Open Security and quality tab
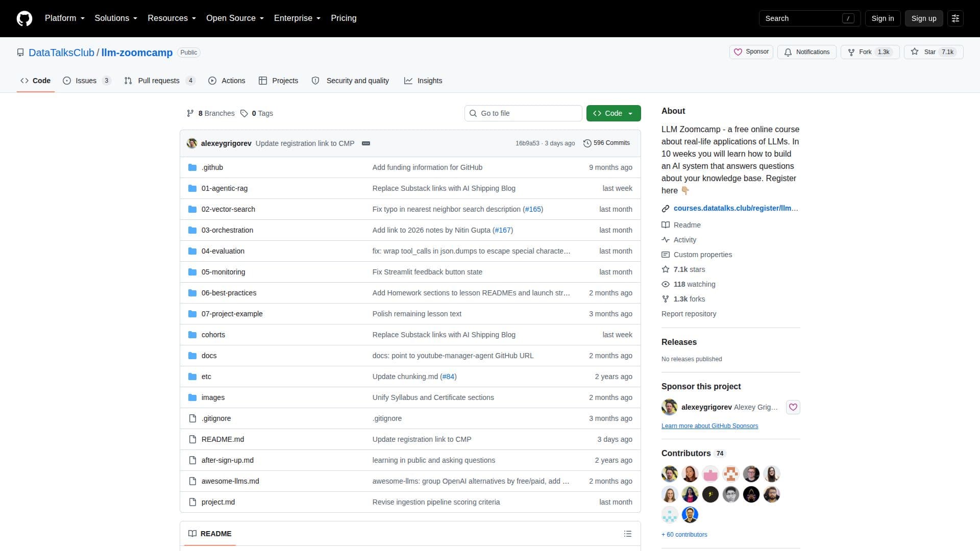Viewport: 980px width, 551px height. [350, 81]
